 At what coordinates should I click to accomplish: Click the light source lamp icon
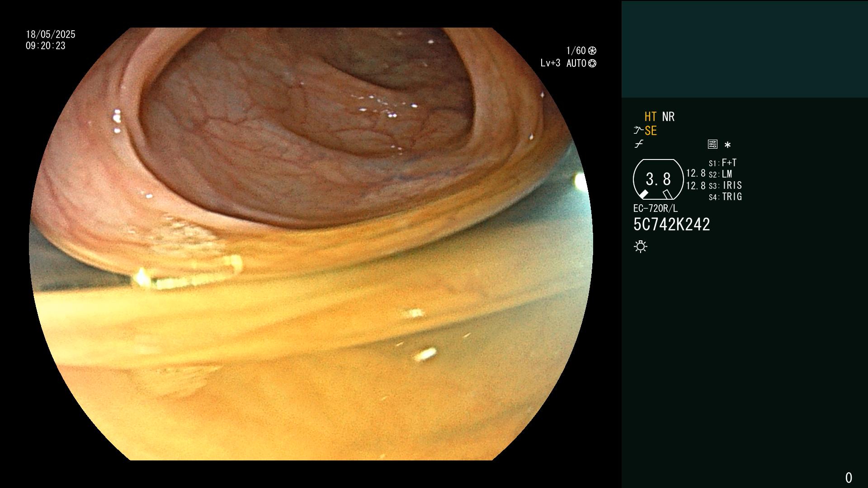tap(641, 246)
